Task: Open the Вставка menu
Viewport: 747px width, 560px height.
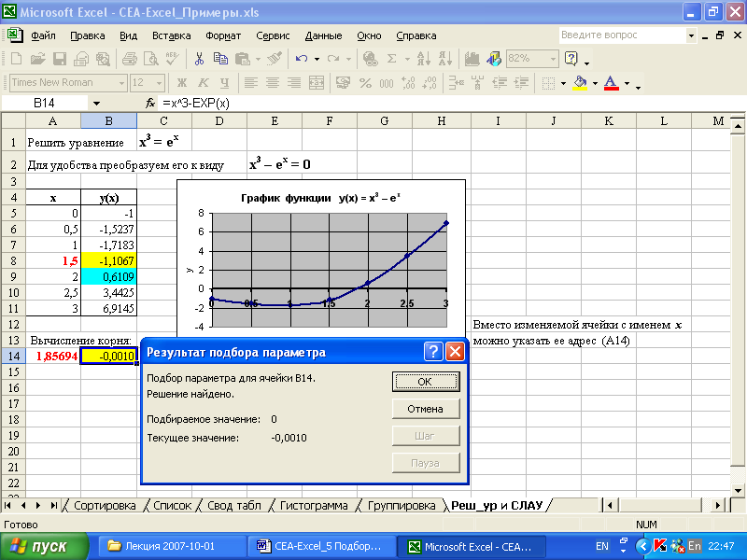Action: pyautogui.click(x=172, y=35)
